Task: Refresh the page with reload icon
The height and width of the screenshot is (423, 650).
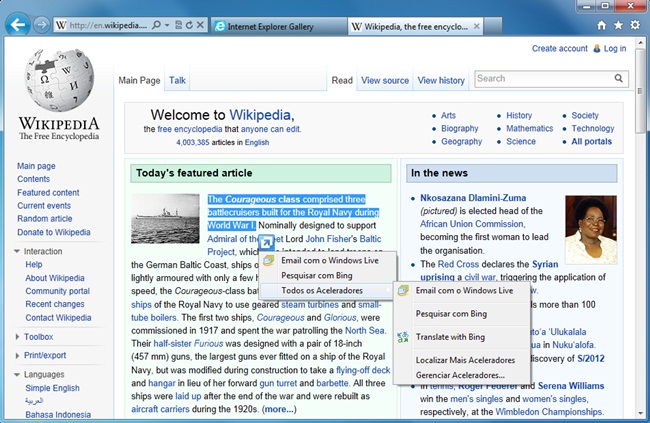Action: pos(189,25)
